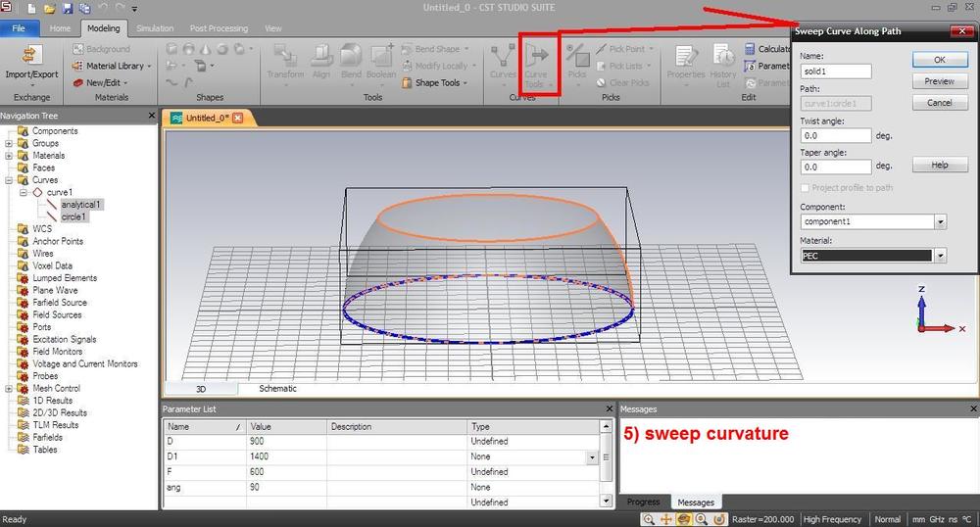
Task: Expand the Materials tree node
Action: 9,156
